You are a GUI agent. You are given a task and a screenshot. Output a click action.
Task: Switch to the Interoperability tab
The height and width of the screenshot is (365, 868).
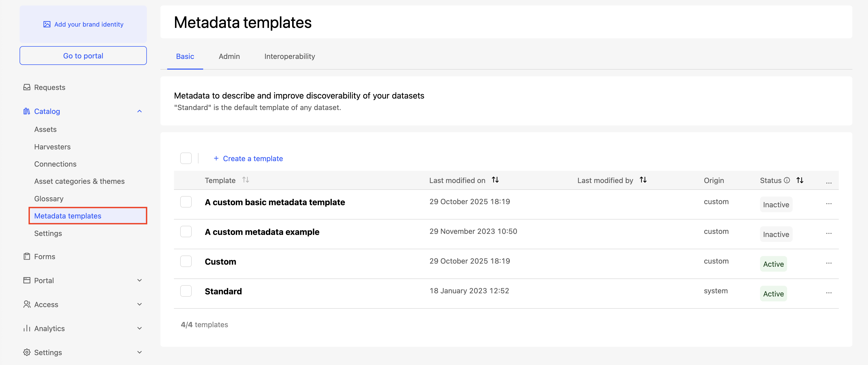pyautogui.click(x=290, y=56)
